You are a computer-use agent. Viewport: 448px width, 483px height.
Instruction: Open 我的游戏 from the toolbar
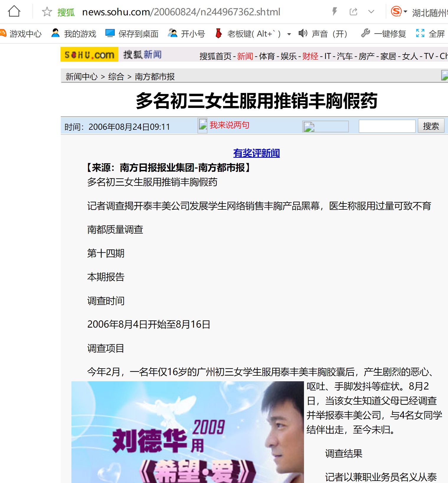[74, 34]
